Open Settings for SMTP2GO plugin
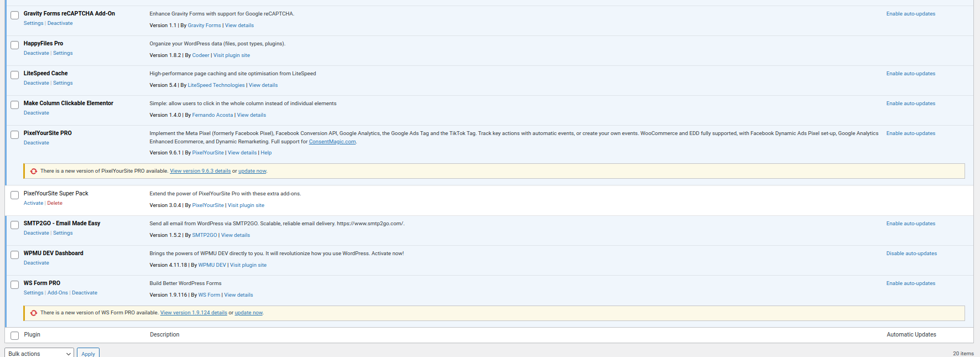The height and width of the screenshot is (357, 980). point(62,233)
